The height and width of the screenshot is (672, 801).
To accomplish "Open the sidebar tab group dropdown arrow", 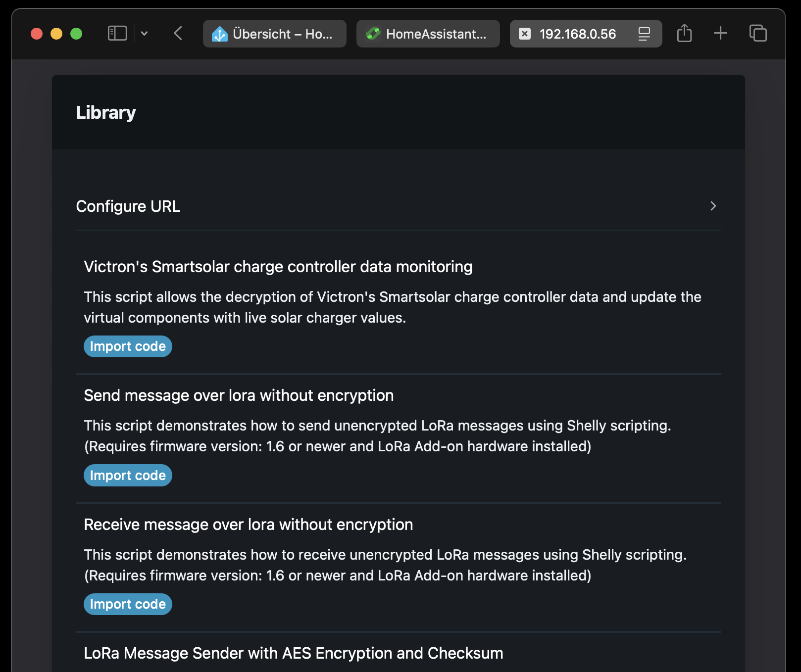I will (x=144, y=34).
